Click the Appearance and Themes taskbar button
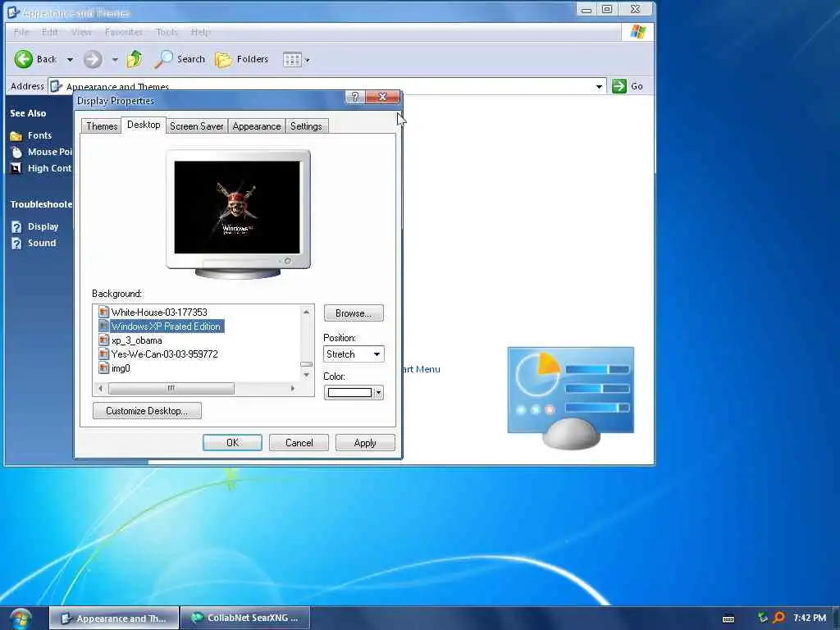 tap(113, 619)
